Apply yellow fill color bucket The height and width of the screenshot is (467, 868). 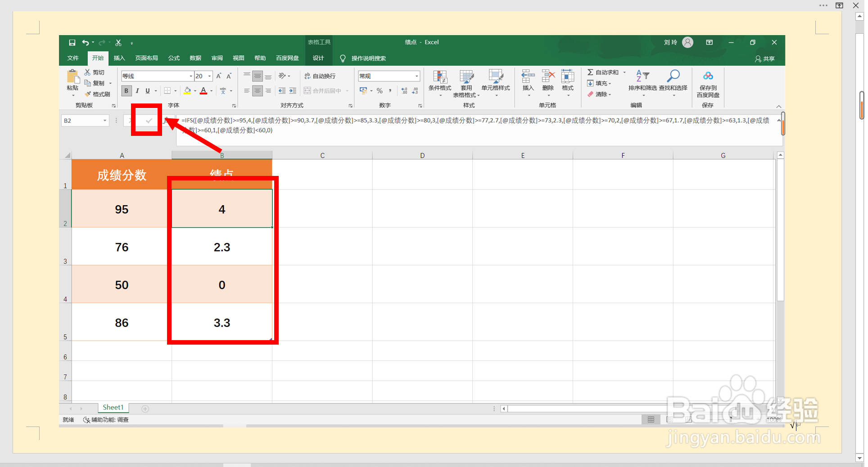click(187, 91)
